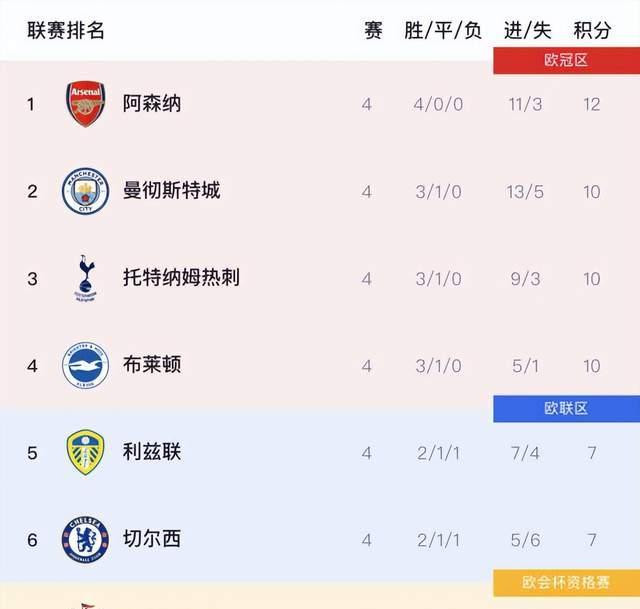Tap team name 托特纳姆热刺
Image resolution: width=640 pixels, height=609 pixels.
pyautogui.click(x=181, y=278)
